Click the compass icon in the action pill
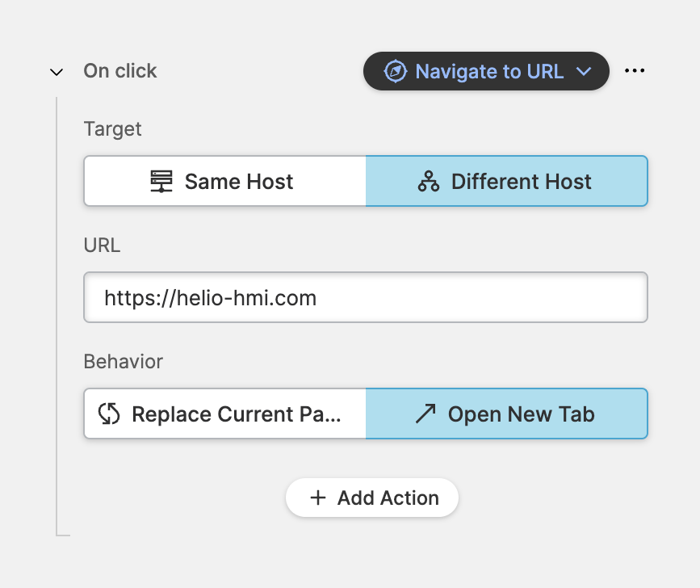The width and height of the screenshot is (700, 588). pos(395,71)
